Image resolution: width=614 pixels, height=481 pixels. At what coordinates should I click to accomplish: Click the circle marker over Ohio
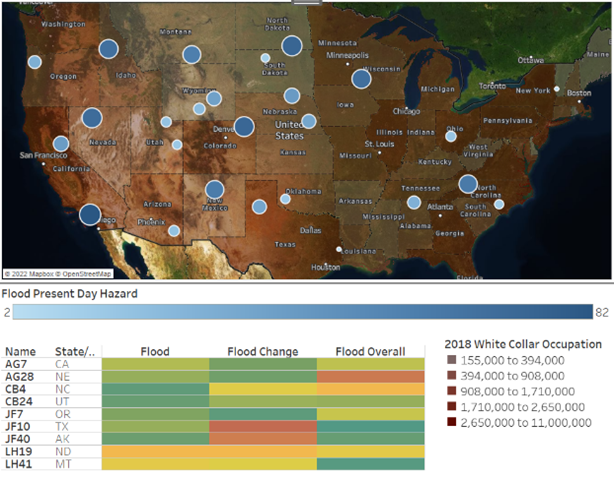(x=451, y=135)
